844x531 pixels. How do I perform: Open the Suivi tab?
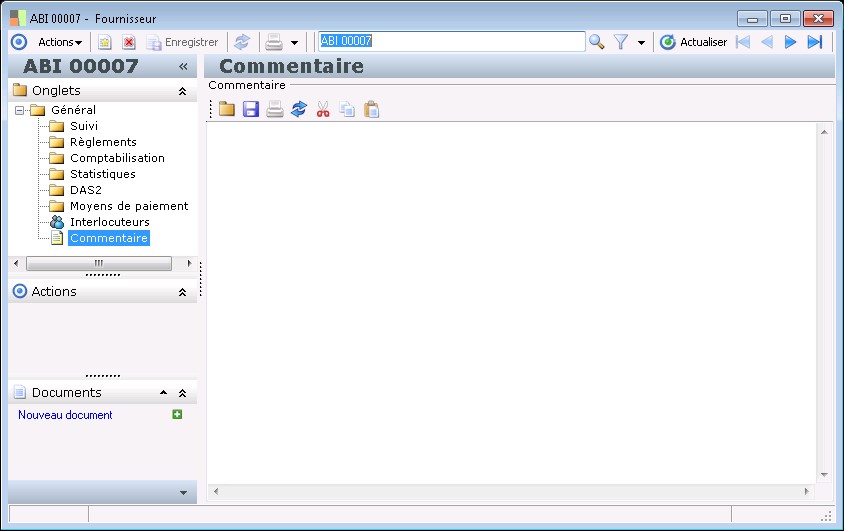tap(83, 126)
